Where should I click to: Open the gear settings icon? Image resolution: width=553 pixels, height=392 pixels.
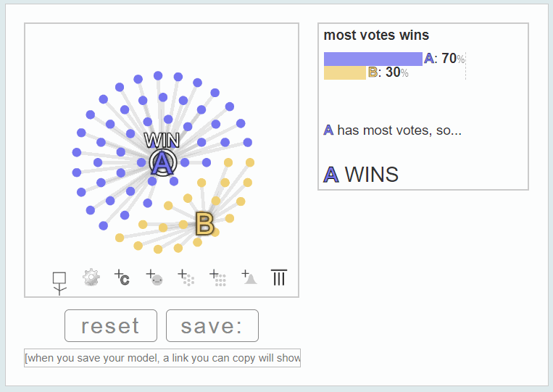coord(91,278)
